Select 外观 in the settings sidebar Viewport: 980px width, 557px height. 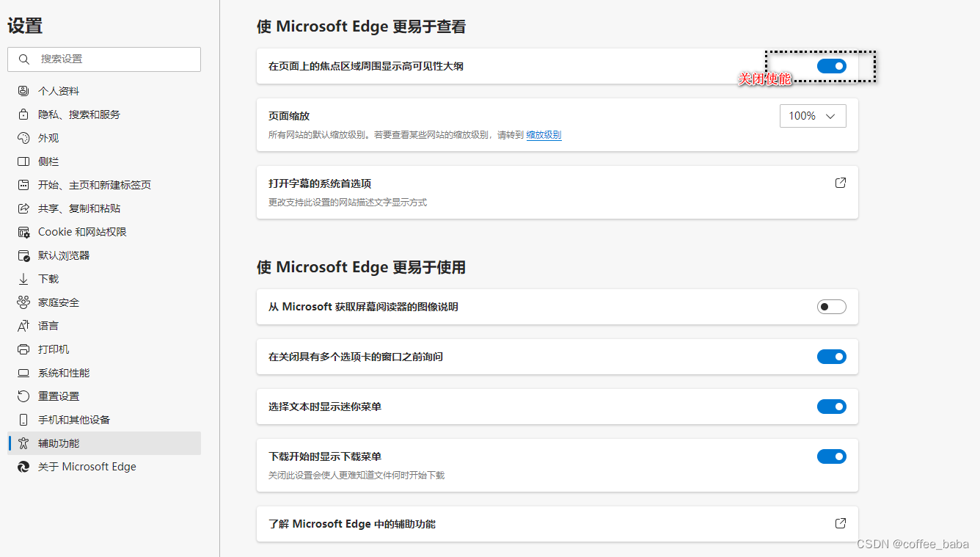104,138
